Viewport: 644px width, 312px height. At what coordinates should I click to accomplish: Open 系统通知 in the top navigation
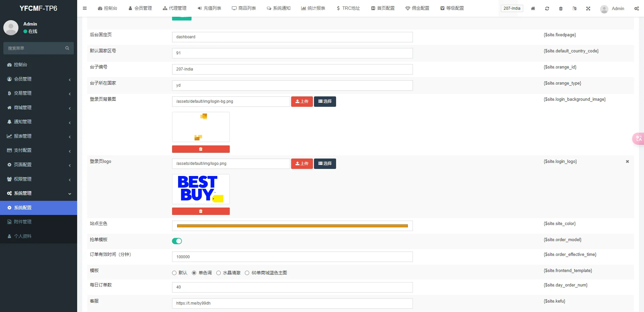[278, 8]
